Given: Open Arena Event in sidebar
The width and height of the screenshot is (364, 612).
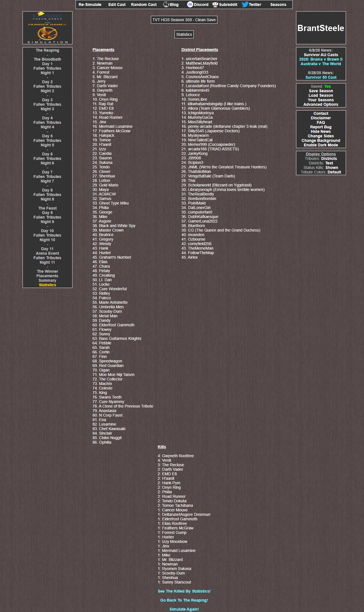Looking at the screenshot, I should pos(47,253).
